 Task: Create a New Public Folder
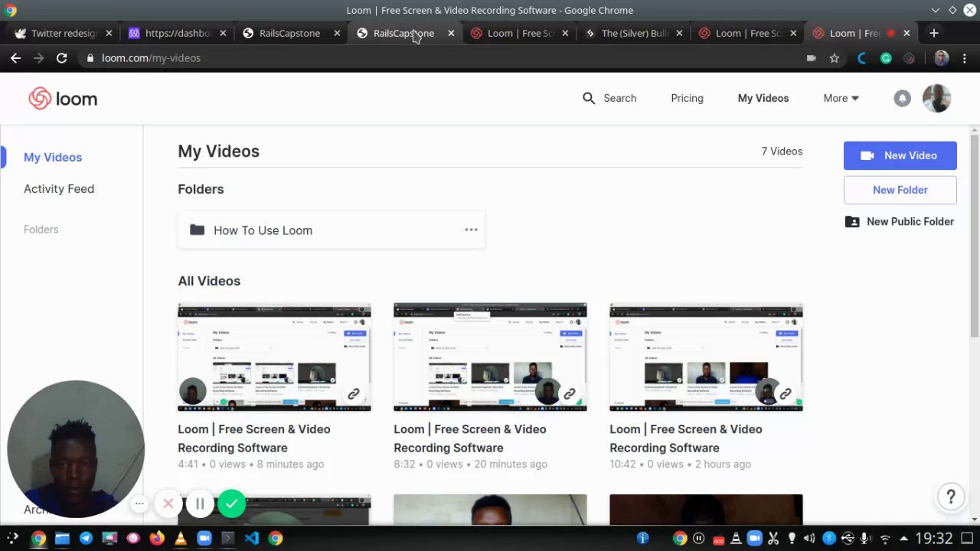click(x=900, y=221)
